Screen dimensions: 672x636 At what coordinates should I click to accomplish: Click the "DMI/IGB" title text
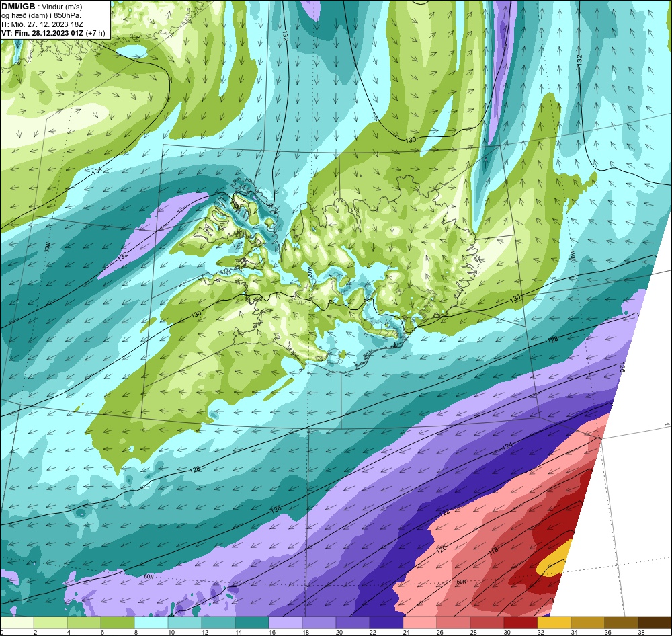[18, 7]
